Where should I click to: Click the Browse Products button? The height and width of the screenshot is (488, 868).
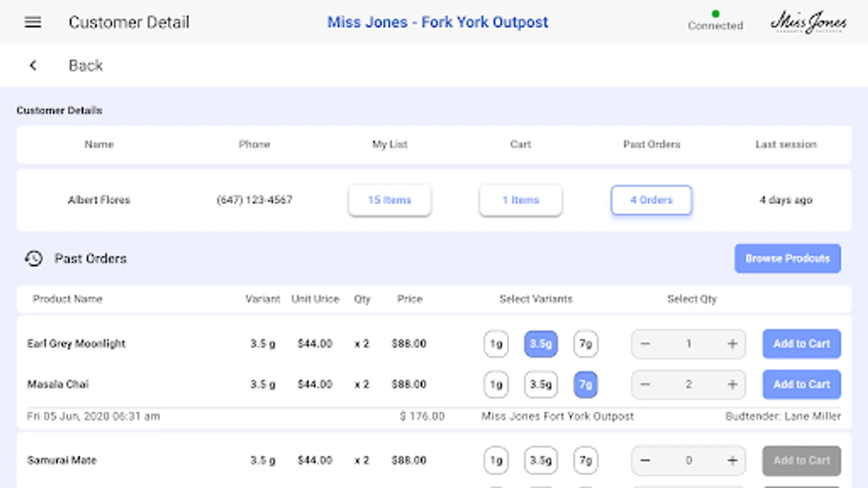click(787, 259)
